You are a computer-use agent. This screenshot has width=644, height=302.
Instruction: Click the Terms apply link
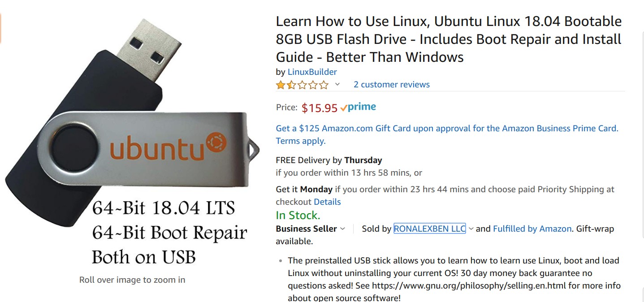[301, 141]
